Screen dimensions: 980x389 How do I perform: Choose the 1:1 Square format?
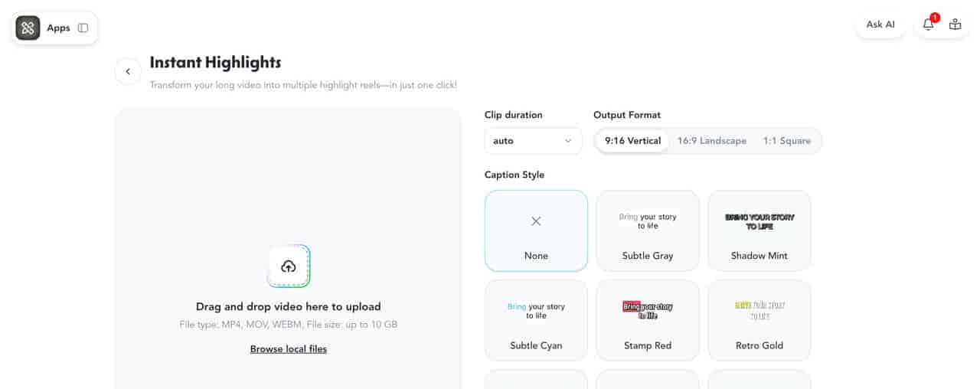pyautogui.click(x=788, y=141)
